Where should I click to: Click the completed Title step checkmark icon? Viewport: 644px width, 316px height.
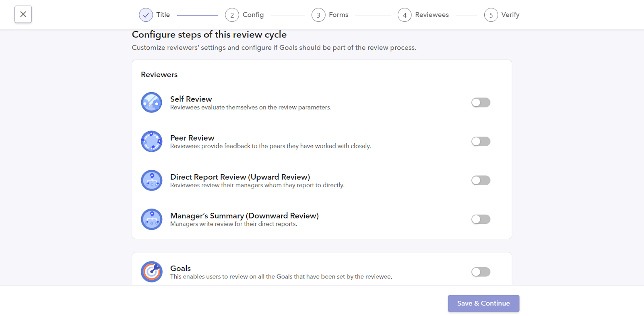[x=146, y=15]
